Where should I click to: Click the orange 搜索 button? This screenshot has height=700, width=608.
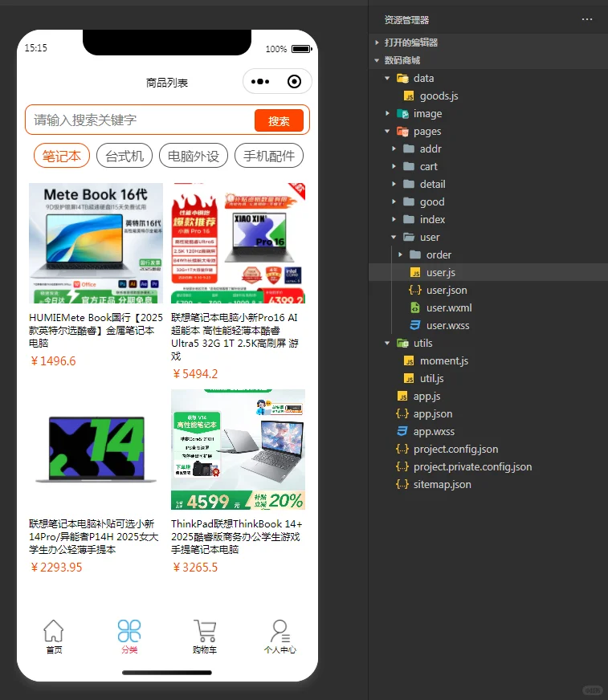pyautogui.click(x=279, y=120)
